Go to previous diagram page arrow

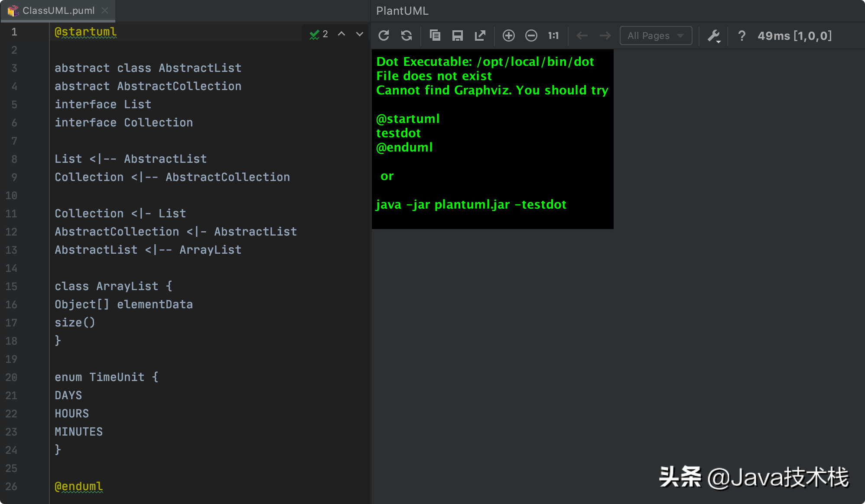tap(582, 36)
